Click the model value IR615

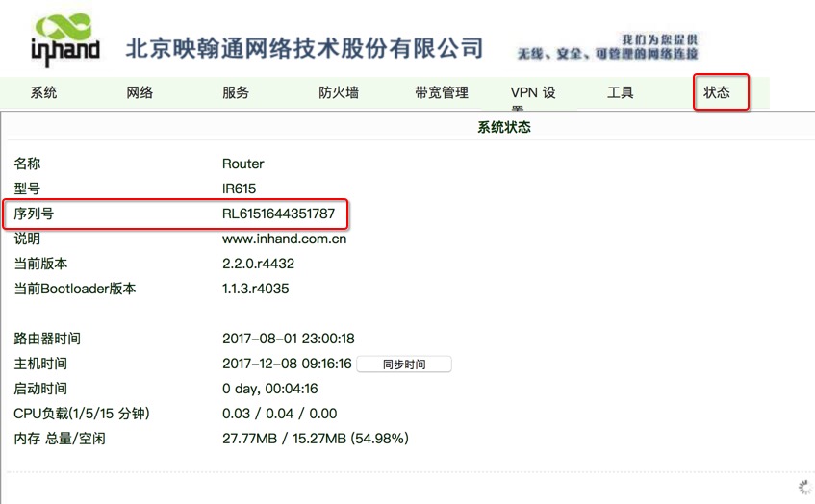[x=240, y=189]
